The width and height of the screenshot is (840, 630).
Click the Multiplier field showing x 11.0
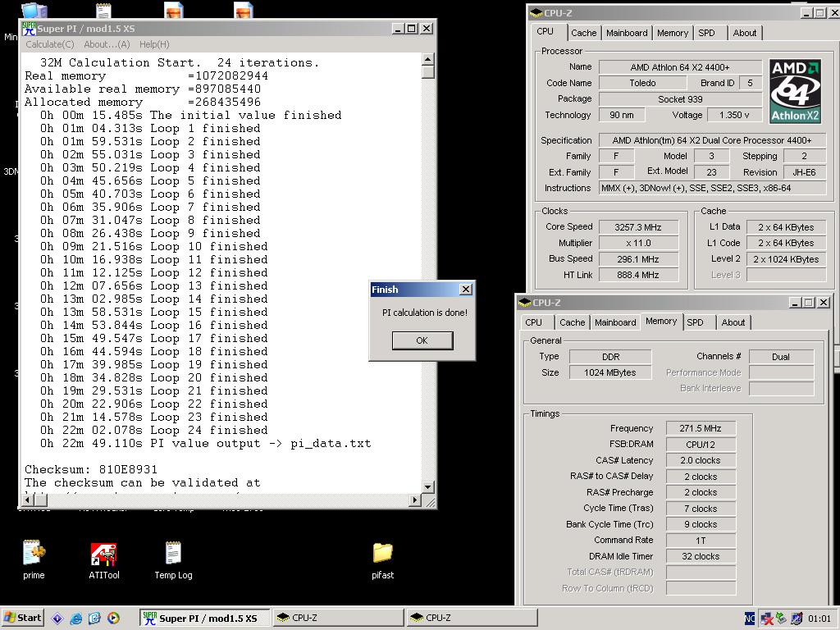pos(638,243)
